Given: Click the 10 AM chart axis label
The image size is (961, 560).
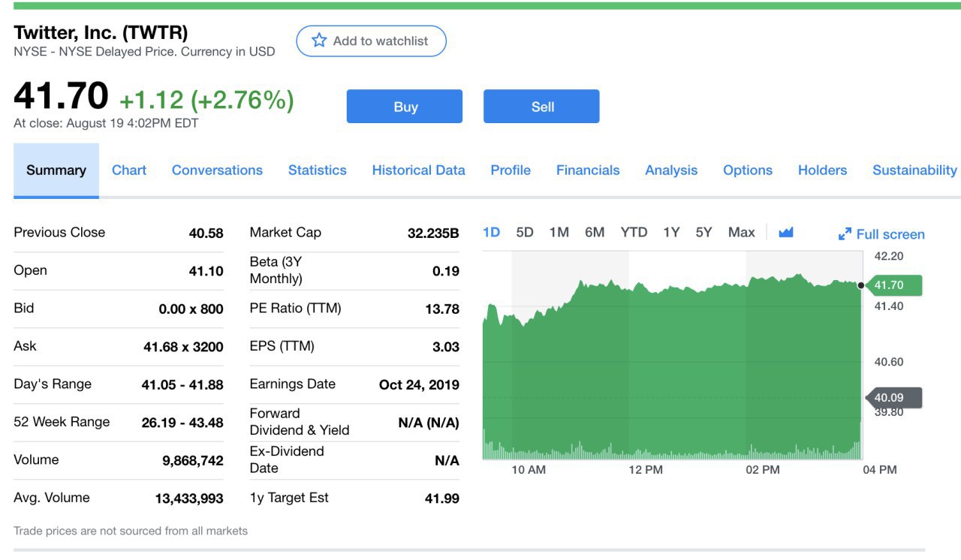Looking at the screenshot, I should (x=529, y=470).
